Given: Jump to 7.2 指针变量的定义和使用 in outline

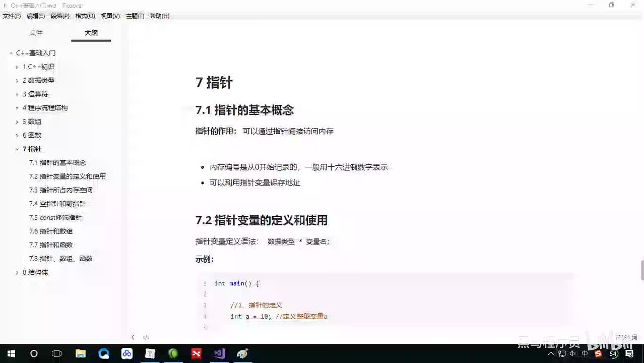Looking at the screenshot, I should (68, 176).
